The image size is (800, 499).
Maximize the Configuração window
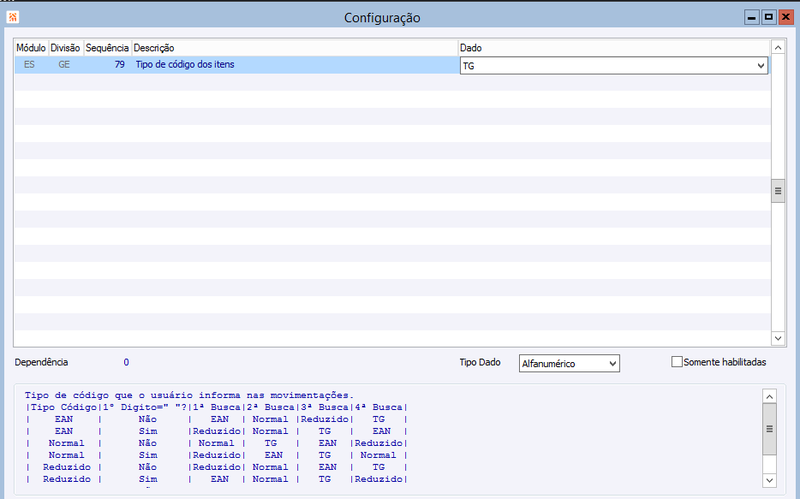768,17
